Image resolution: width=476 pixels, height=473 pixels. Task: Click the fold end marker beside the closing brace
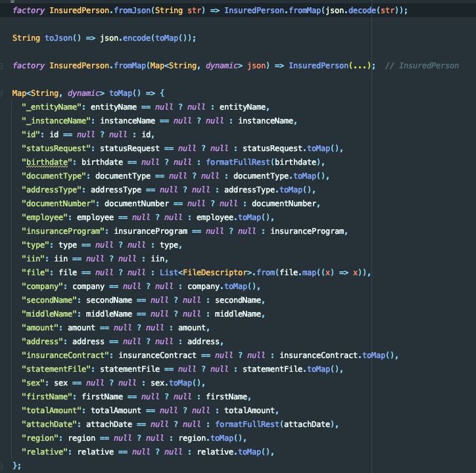pos(1,465)
